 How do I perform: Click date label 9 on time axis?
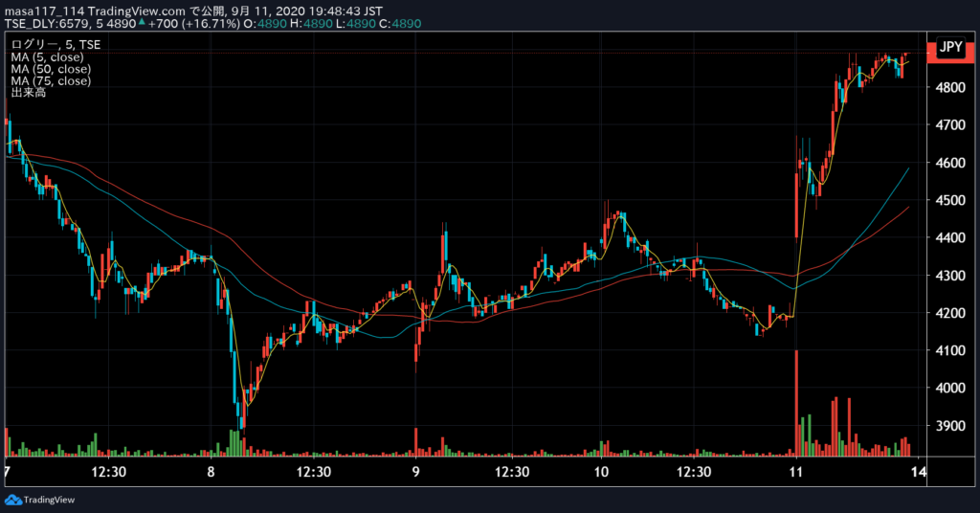415,472
